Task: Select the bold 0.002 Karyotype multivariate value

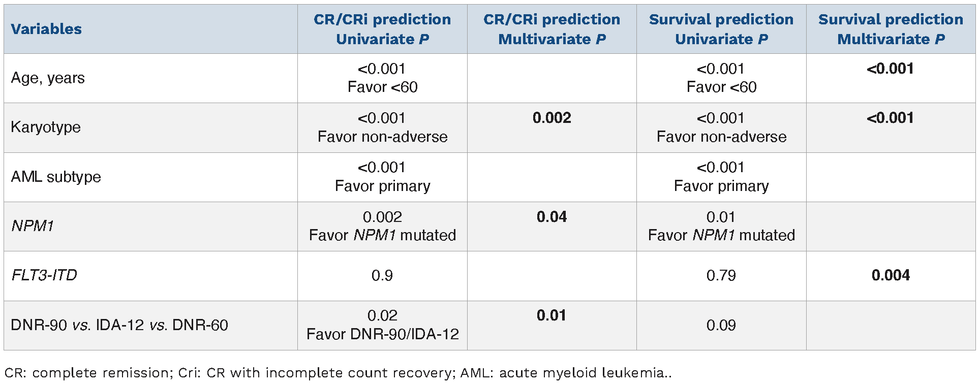Action: [x=552, y=118]
